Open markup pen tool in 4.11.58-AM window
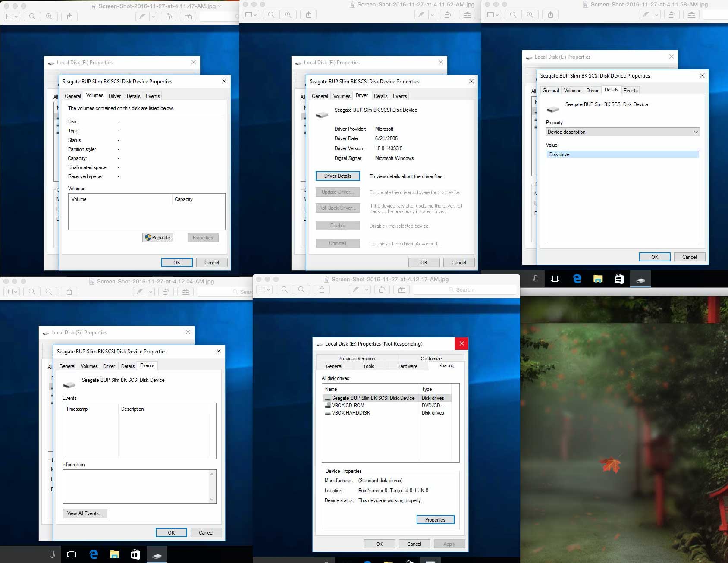The height and width of the screenshot is (563, 728). tap(646, 15)
